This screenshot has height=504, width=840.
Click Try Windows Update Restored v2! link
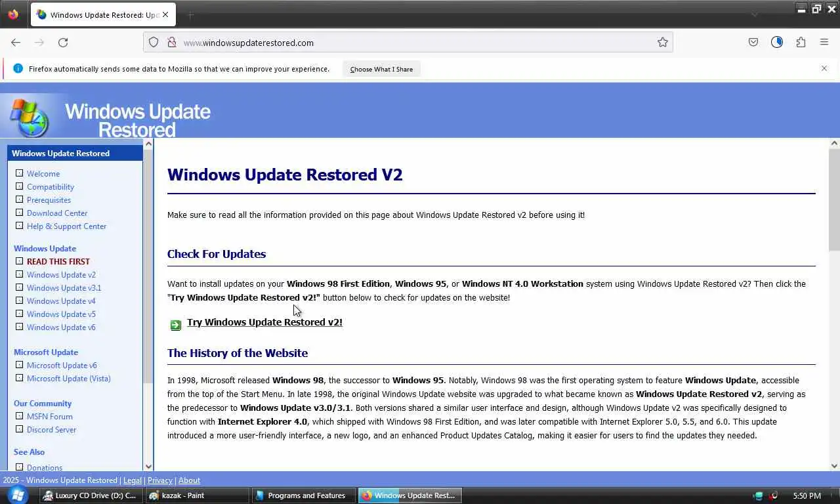[264, 322]
